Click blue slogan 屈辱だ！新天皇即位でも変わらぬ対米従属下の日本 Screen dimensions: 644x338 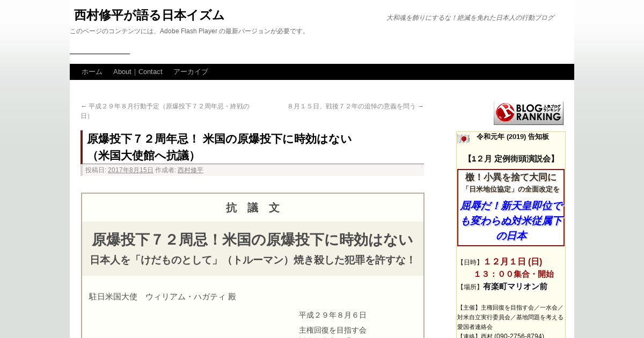coord(511,221)
